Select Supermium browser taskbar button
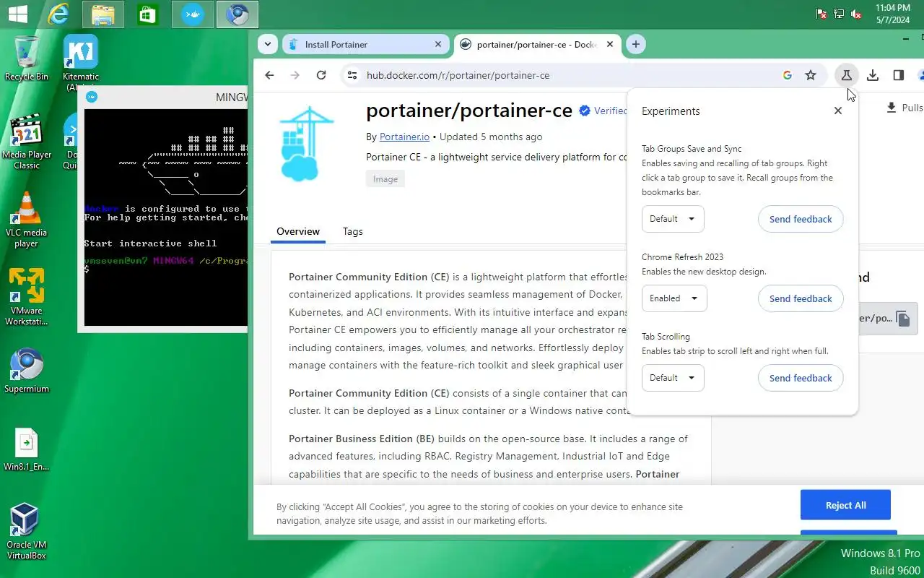Viewport: 924px width, 578px height. pos(237,14)
